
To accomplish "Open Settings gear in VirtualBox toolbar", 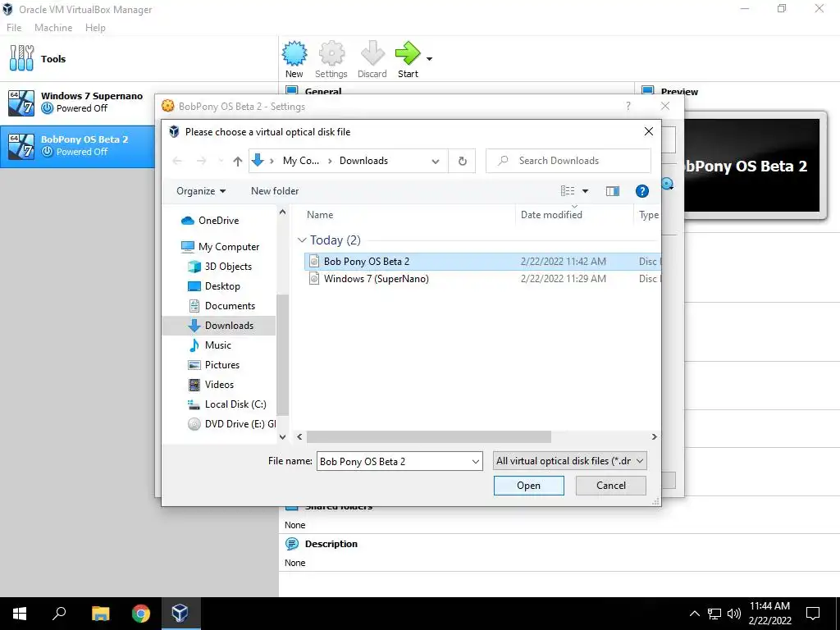I will [x=331, y=59].
